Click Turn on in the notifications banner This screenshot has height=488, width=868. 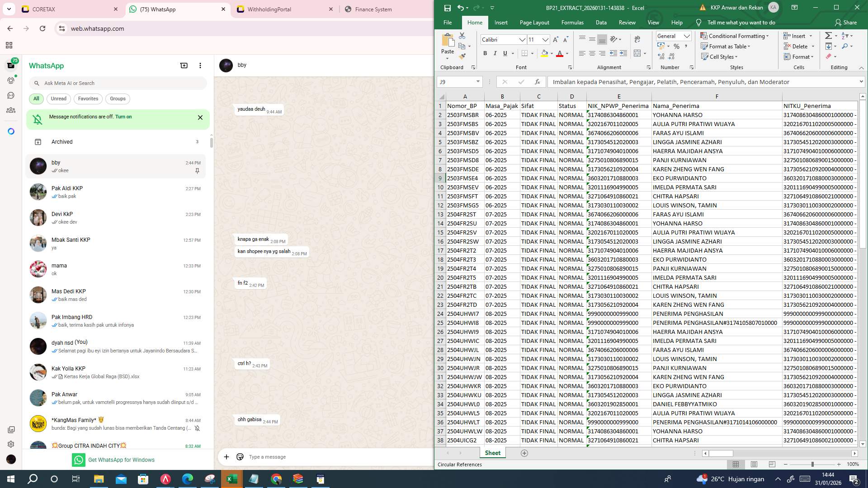pyautogui.click(x=123, y=117)
